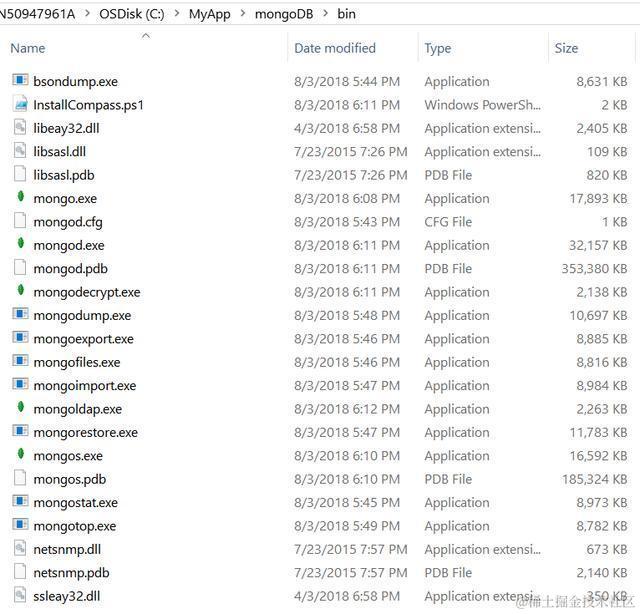Select the mongod.pdb file icon
640x614 pixels.
[20, 267]
